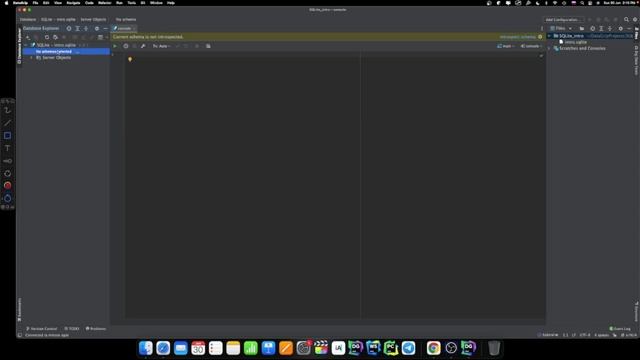Select No schemas selected row
This screenshot has height=360, width=640.
tap(66, 51)
